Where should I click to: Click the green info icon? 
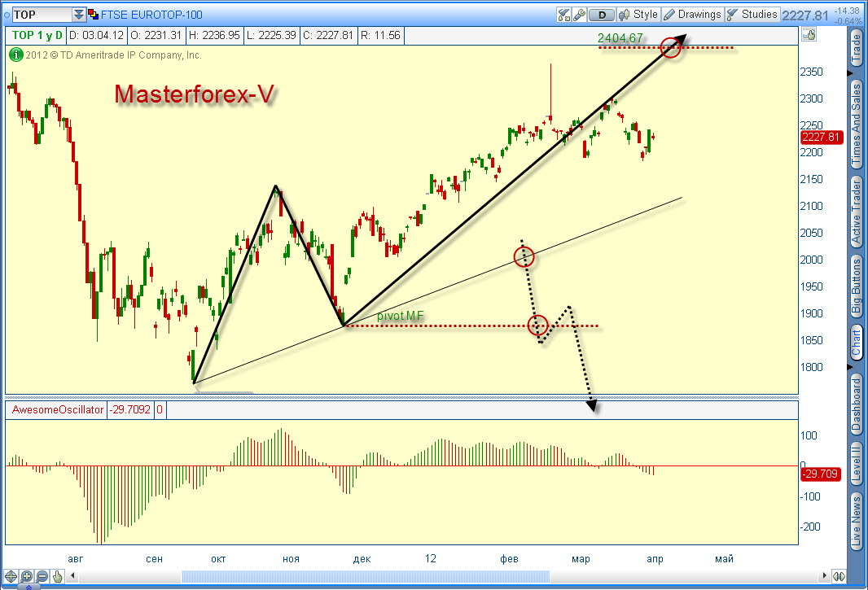coord(16,55)
